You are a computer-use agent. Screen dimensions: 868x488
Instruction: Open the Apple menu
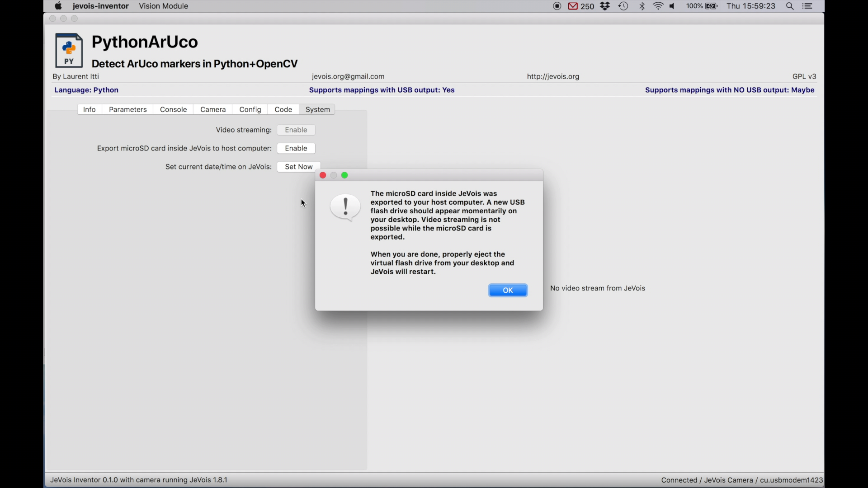click(x=58, y=6)
